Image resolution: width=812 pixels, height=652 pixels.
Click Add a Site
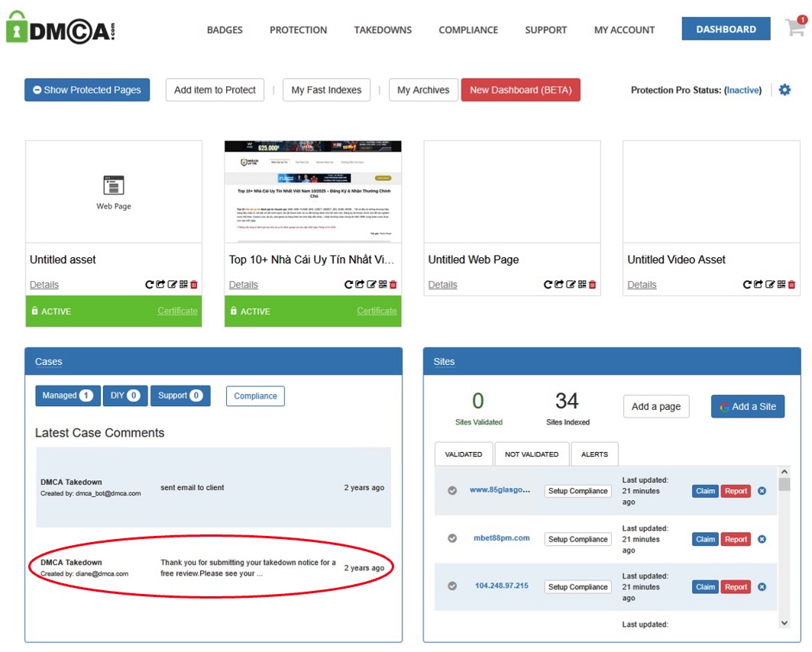(x=748, y=407)
